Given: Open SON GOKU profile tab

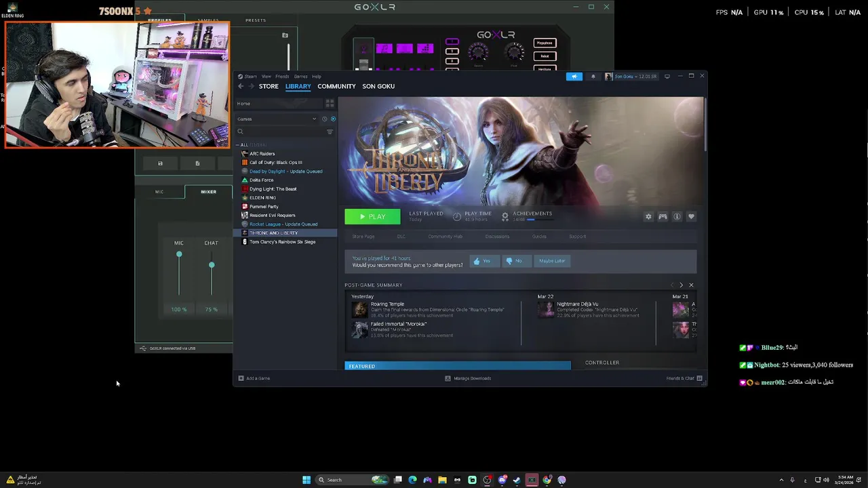Looking at the screenshot, I should (x=378, y=86).
